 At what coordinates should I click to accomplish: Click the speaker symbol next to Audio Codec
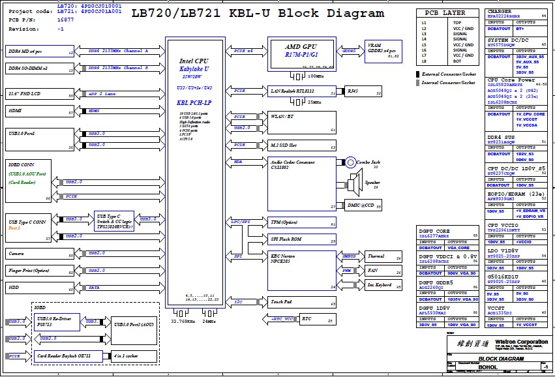[355, 182]
